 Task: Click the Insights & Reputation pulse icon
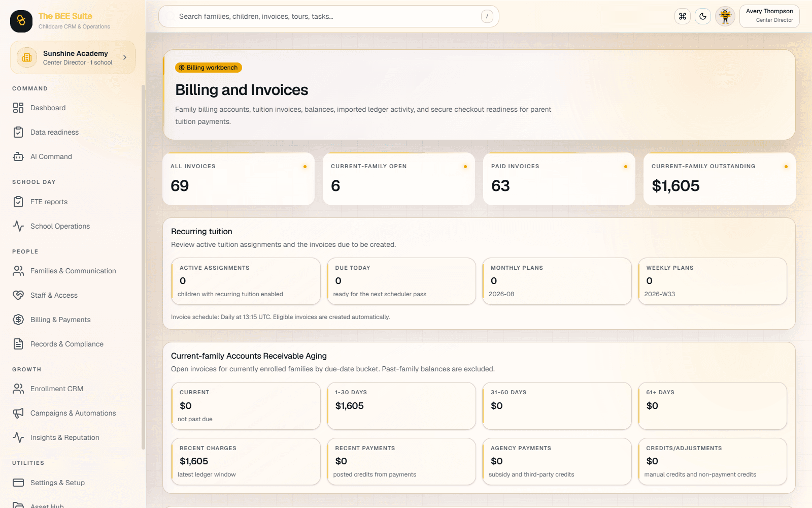18,437
